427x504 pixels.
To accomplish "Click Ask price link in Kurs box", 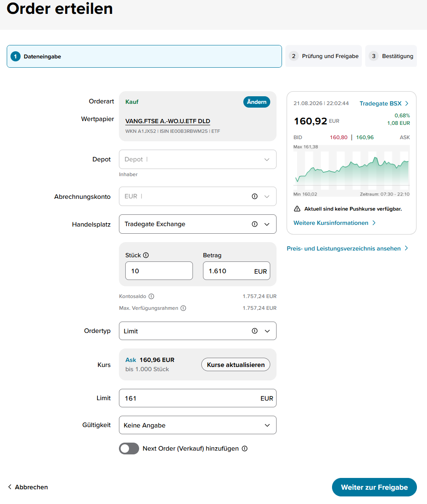I will tap(131, 360).
